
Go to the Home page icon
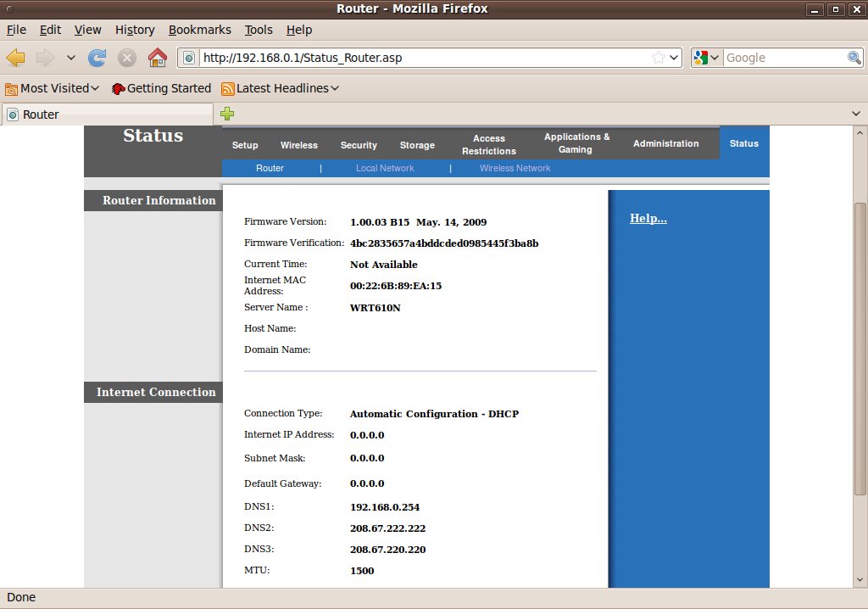click(157, 58)
